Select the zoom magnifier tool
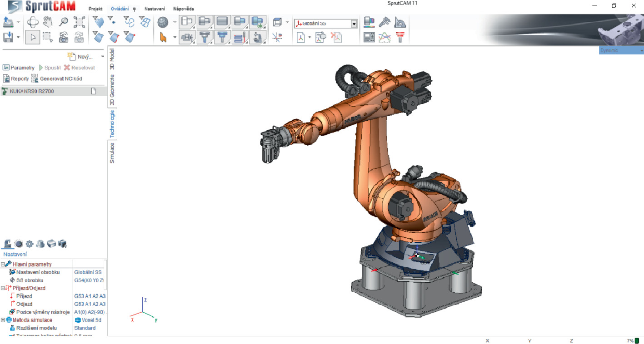 (x=64, y=22)
